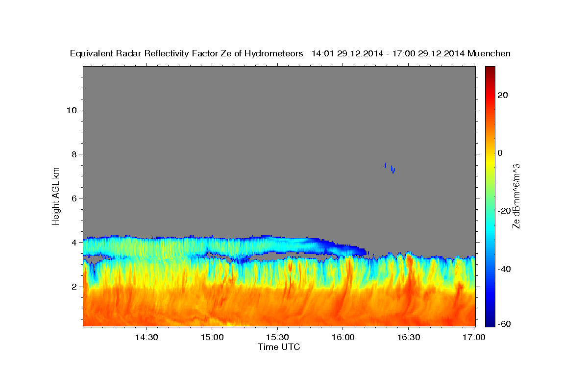This screenshot has width=588, height=392.
Task: Click the '16:30' time tick label
Action: 409,337
